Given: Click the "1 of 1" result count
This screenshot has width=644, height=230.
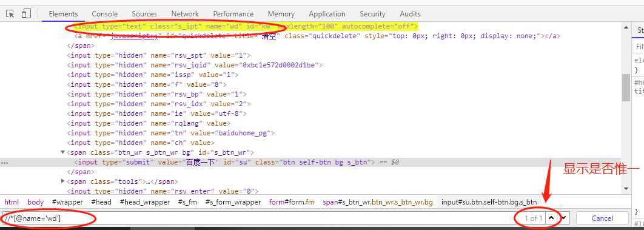Looking at the screenshot, I should coord(533,218).
